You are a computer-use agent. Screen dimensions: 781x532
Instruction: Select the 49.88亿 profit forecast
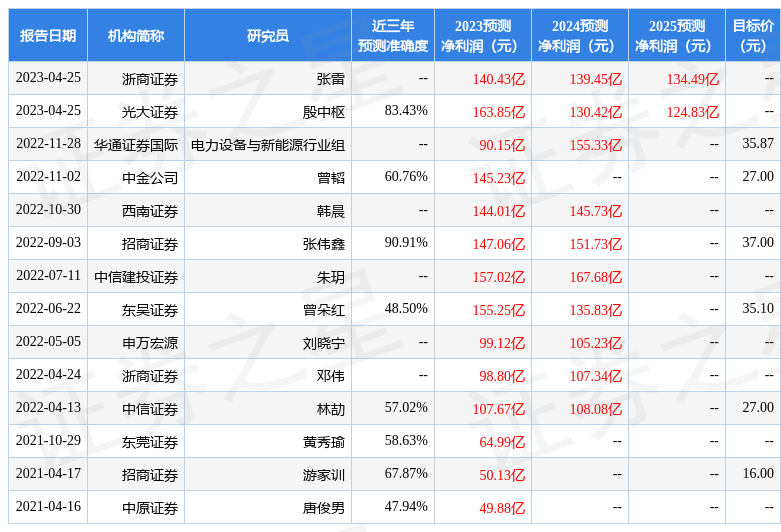tap(502, 508)
